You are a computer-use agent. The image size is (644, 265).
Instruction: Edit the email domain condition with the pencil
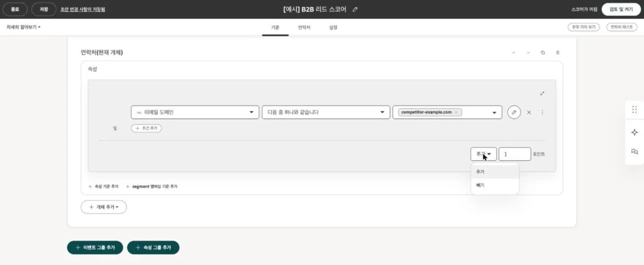[x=514, y=112]
